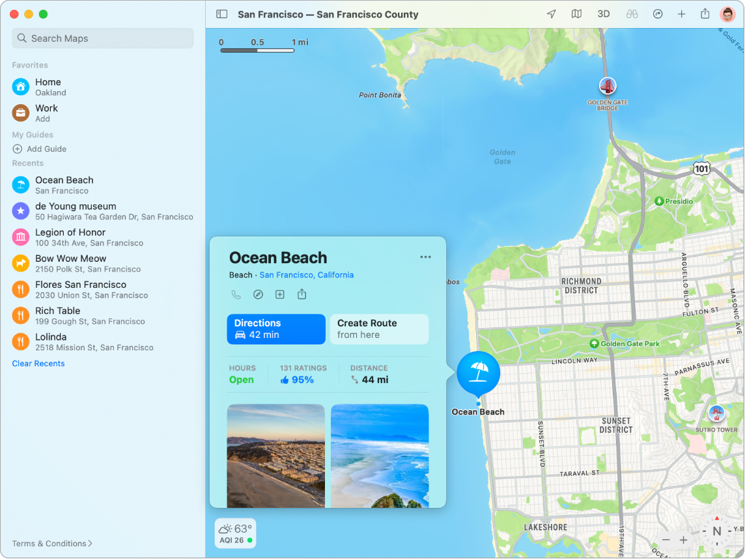Image resolution: width=745 pixels, height=560 pixels.
Task: Enable 3D map view
Action: point(604,14)
